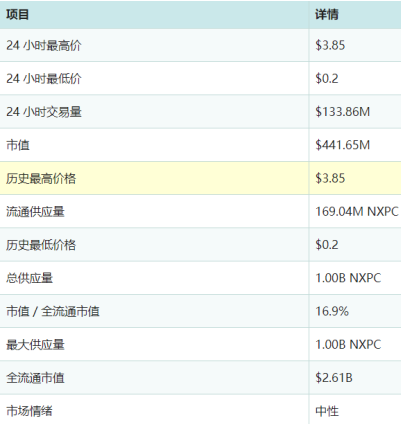The image size is (401, 424).
Task: Click the 流通供应量 label
Action: point(35,212)
